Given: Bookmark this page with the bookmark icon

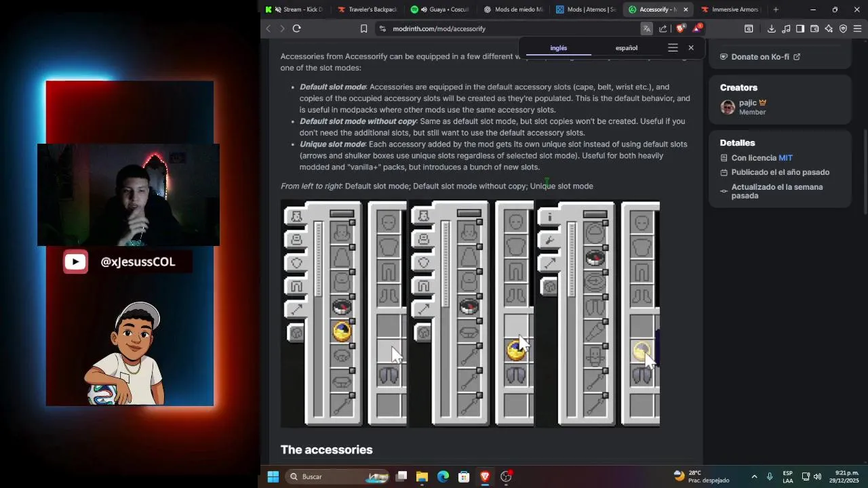Looking at the screenshot, I should click(363, 28).
